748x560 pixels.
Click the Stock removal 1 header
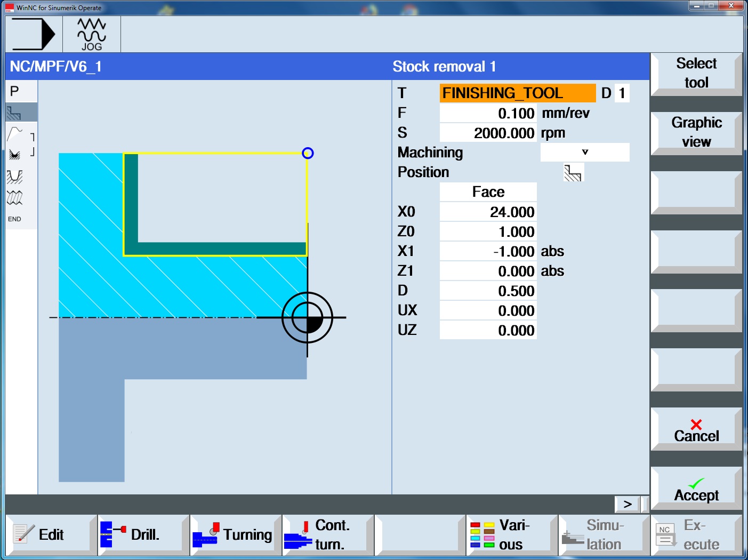coord(444,67)
